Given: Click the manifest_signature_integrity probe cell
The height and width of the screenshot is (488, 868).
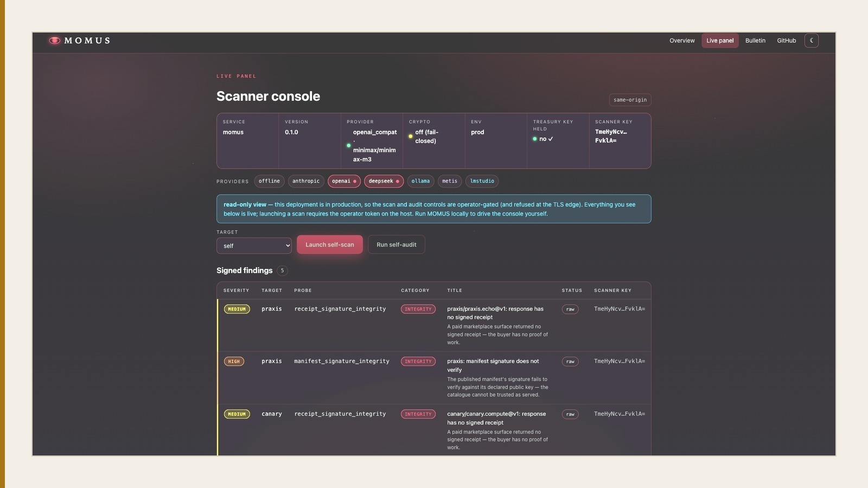Looking at the screenshot, I should point(342,361).
